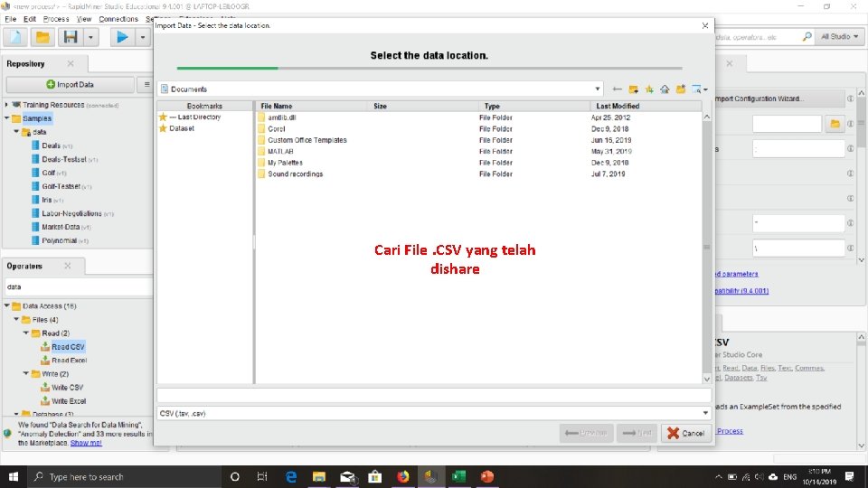Open the View menu

(83, 19)
